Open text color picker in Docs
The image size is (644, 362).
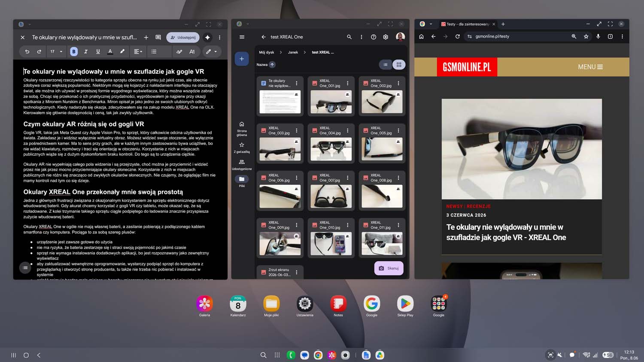110,51
